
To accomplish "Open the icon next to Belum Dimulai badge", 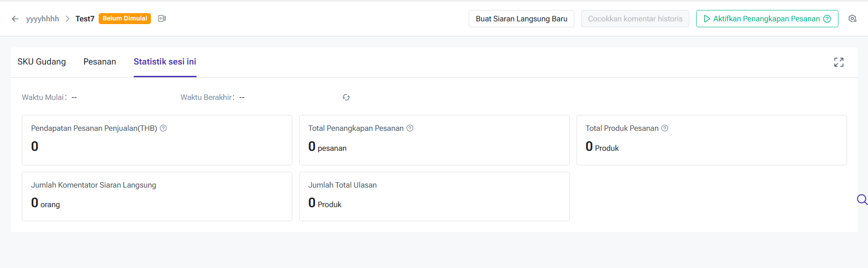I will pyautogui.click(x=162, y=19).
